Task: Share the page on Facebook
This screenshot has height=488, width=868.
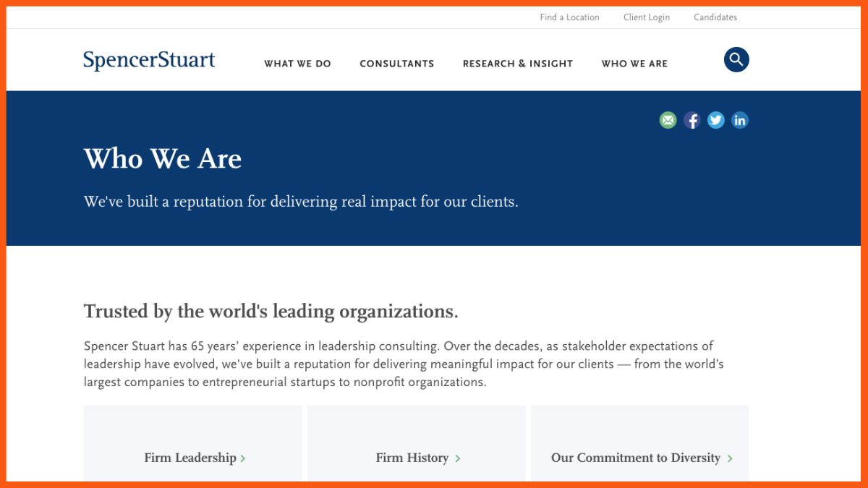Action: coord(692,120)
